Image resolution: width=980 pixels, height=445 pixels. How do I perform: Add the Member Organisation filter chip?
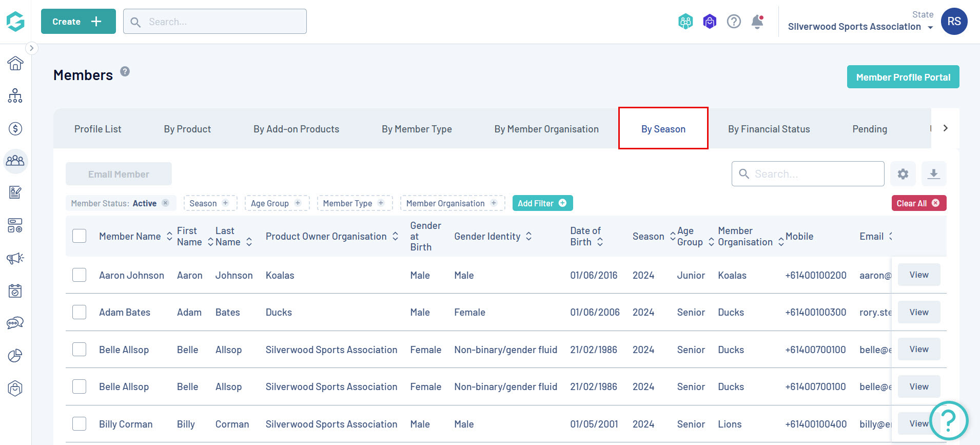click(453, 203)
